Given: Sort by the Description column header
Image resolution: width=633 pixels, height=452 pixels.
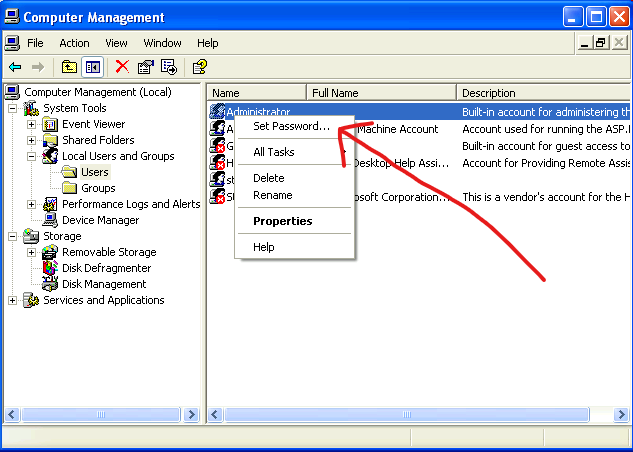Looking at the screenshot, I should tap(543, 93).
